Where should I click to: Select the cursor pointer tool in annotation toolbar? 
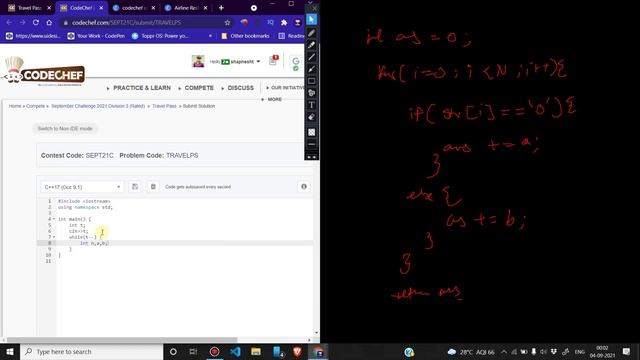[311, 20]
